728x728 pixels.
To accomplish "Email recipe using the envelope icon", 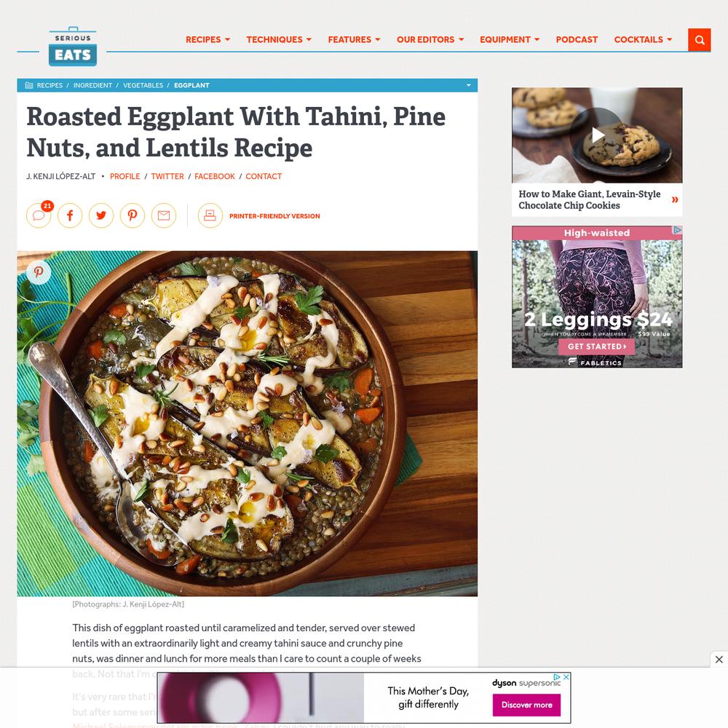I will coord(164,215).
